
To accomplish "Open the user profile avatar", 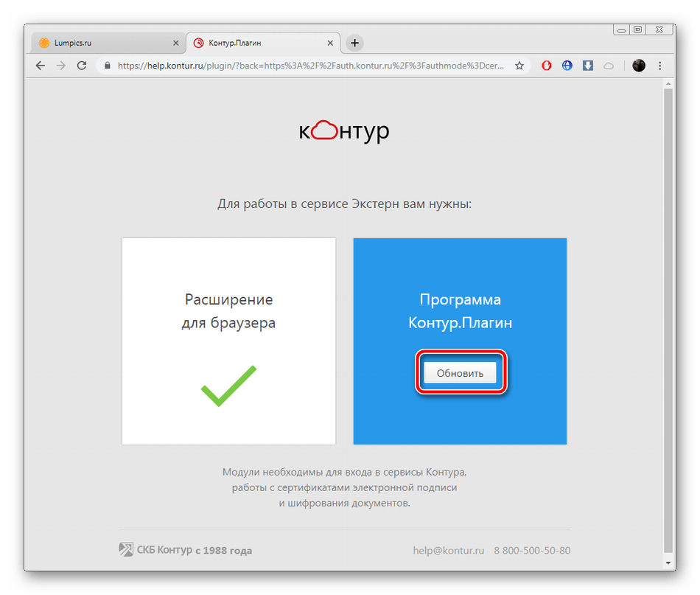I will pyautogui.click(x=639, y=66).
